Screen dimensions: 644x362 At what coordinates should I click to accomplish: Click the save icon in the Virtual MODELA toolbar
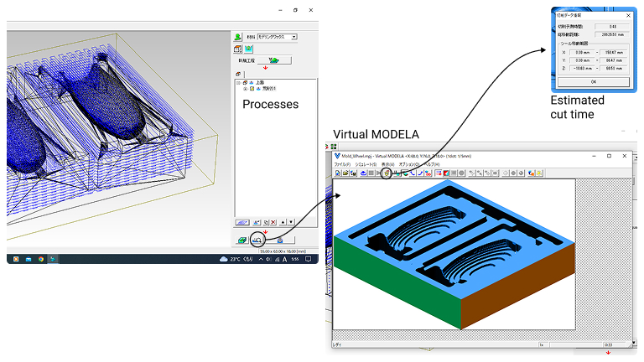pyautogui.click(x=353, y=173)
